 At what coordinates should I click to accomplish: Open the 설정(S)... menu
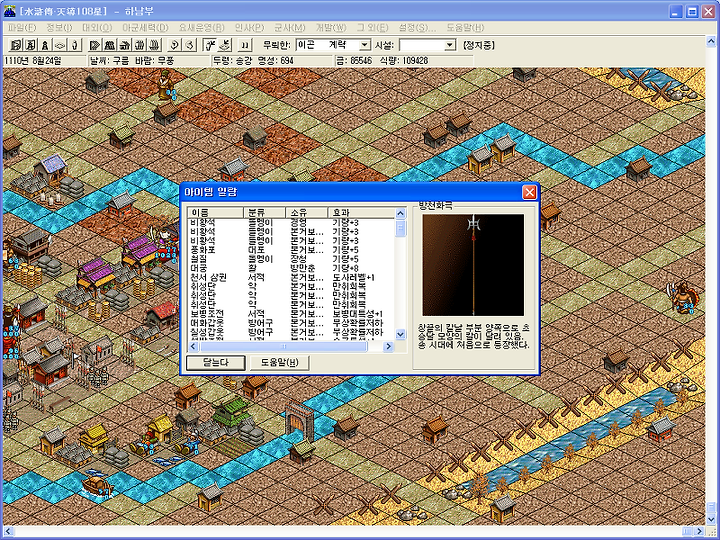coord(417,28)
